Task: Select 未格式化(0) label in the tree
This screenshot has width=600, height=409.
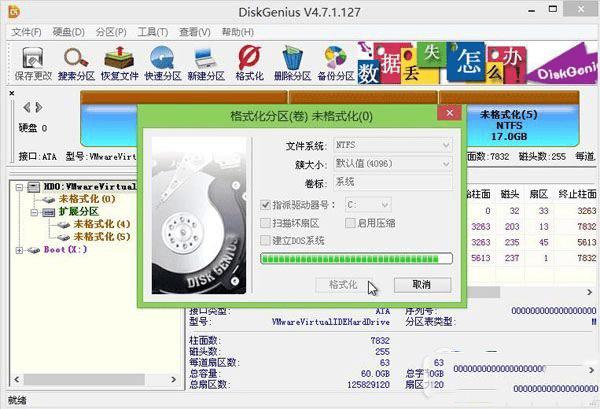Action: coord(87,199)
